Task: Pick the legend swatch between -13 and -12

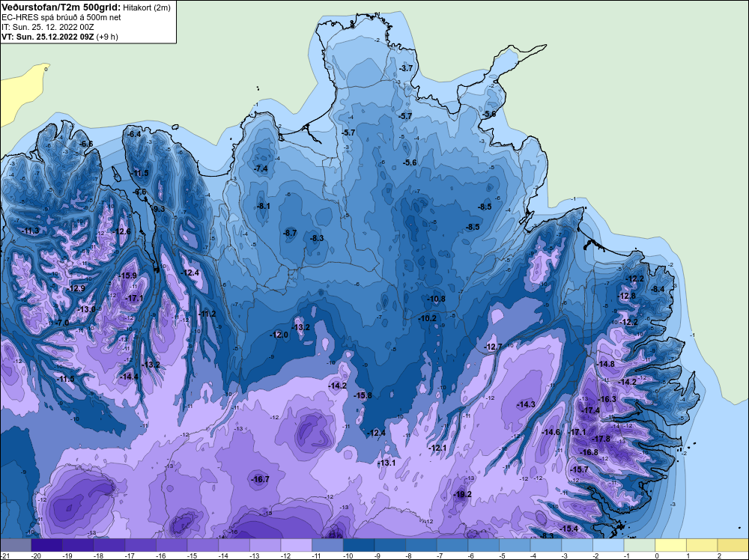Action: [265, 545]
